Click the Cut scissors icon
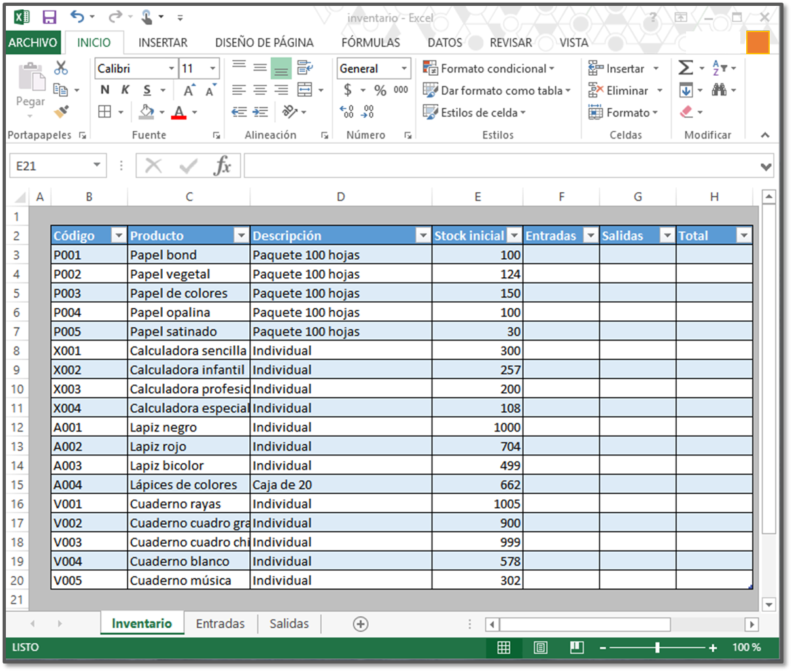Viewport: 792px width, 672px height. (x=61, y=68)
